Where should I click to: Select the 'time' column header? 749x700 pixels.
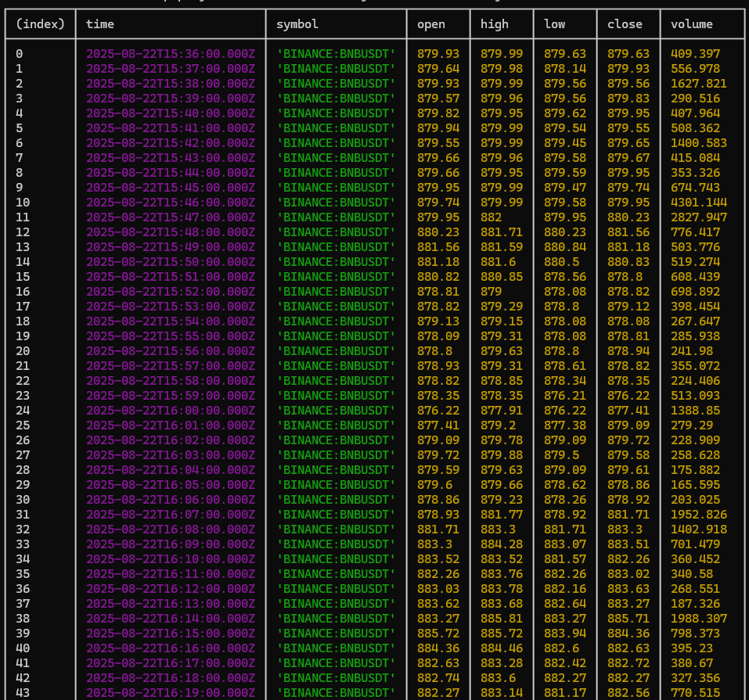(100, 24)
